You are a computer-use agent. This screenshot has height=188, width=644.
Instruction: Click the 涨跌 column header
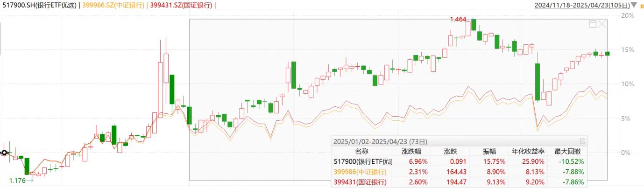[450, 151]
